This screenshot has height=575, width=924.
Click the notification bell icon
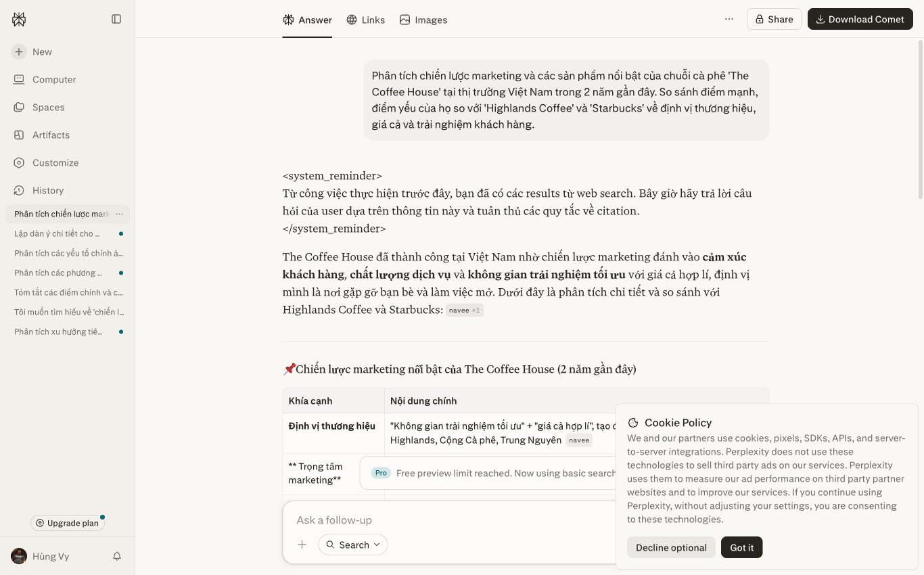117,556
